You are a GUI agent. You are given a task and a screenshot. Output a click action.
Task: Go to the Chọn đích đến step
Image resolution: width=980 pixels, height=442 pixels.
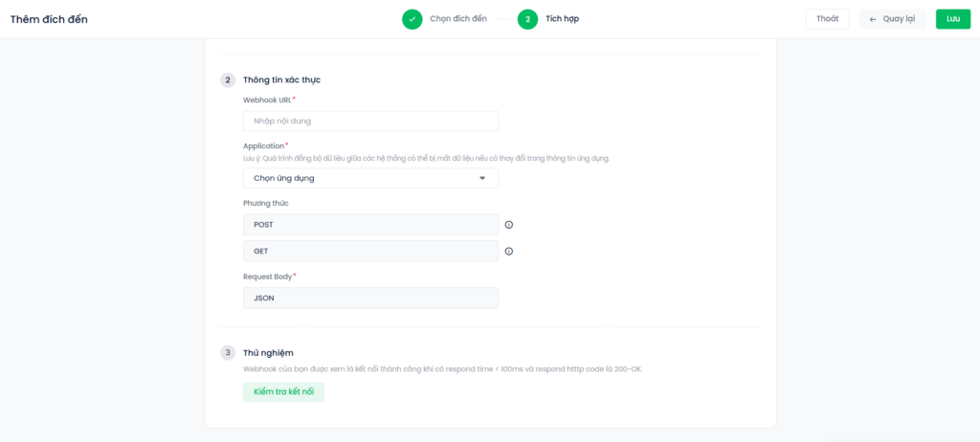[458, 19]
